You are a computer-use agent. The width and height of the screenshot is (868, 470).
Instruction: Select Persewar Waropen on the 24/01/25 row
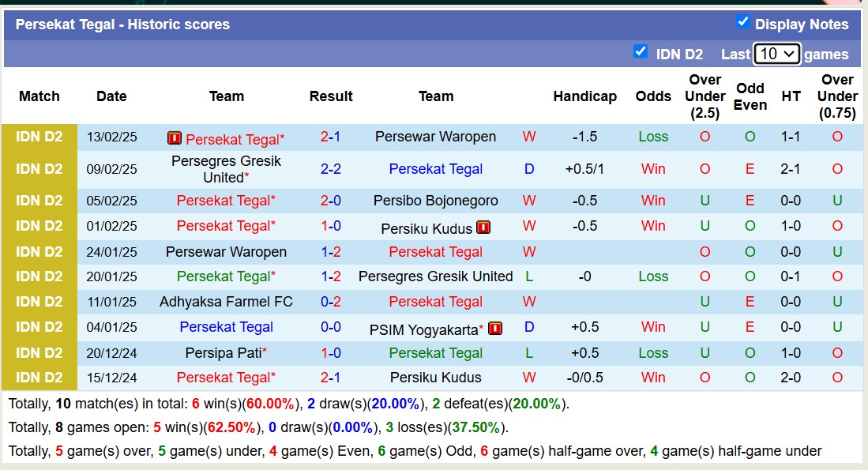[227, 251]
